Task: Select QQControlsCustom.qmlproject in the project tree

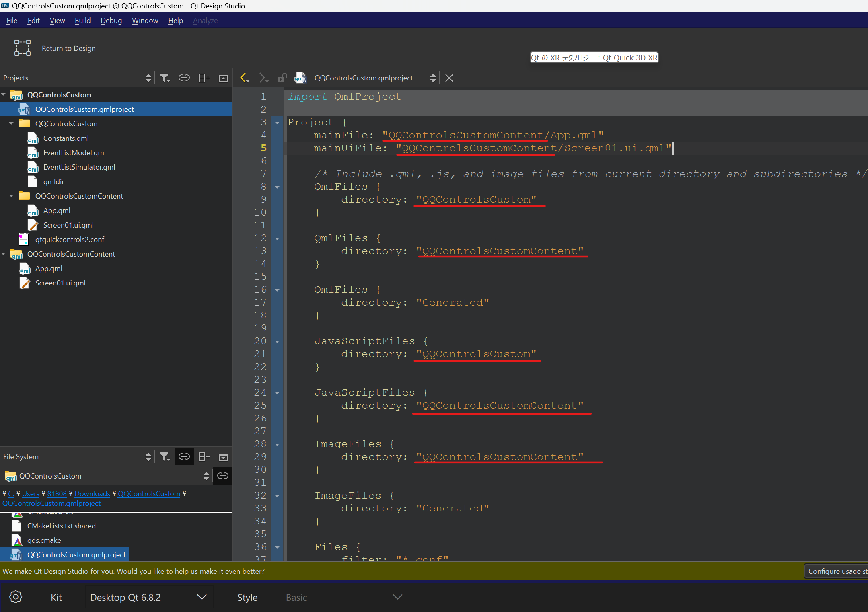Action: [x=116, y=109]
